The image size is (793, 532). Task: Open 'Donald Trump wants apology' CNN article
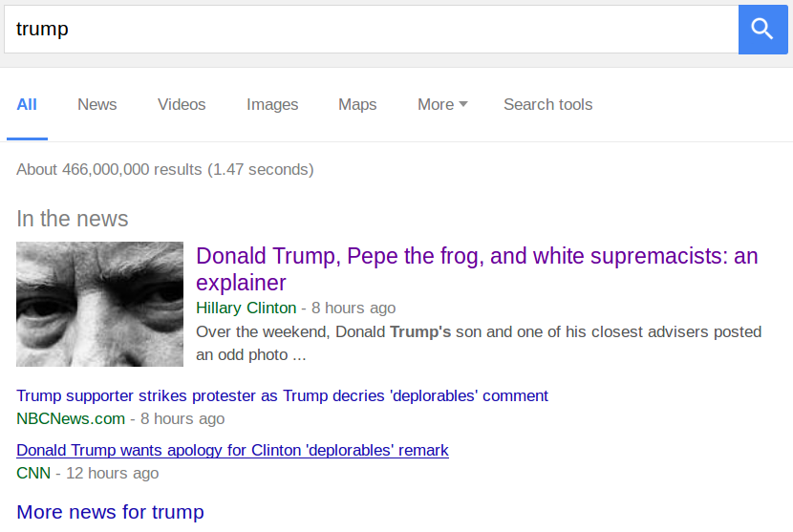232,450
